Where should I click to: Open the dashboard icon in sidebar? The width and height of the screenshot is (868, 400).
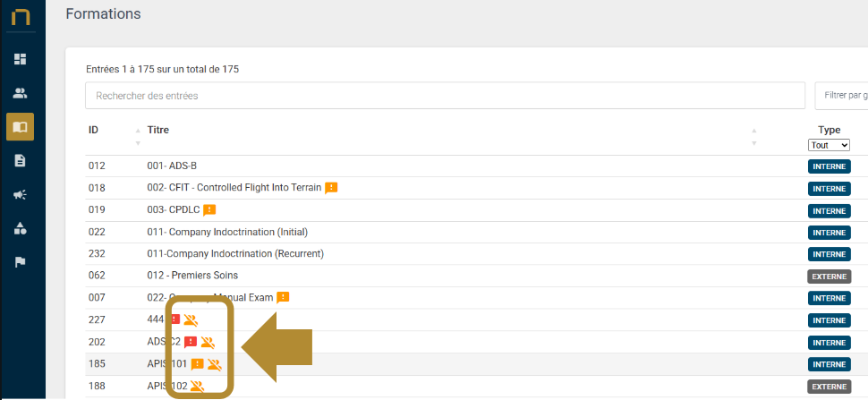pyautogui.click(x=21, y=59)
